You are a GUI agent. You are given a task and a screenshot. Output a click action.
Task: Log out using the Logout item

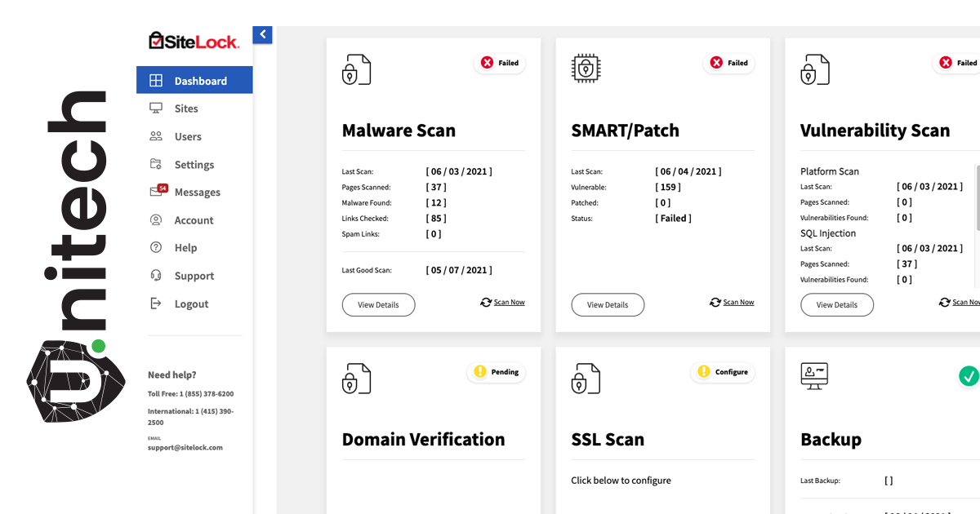pos(191,304)
